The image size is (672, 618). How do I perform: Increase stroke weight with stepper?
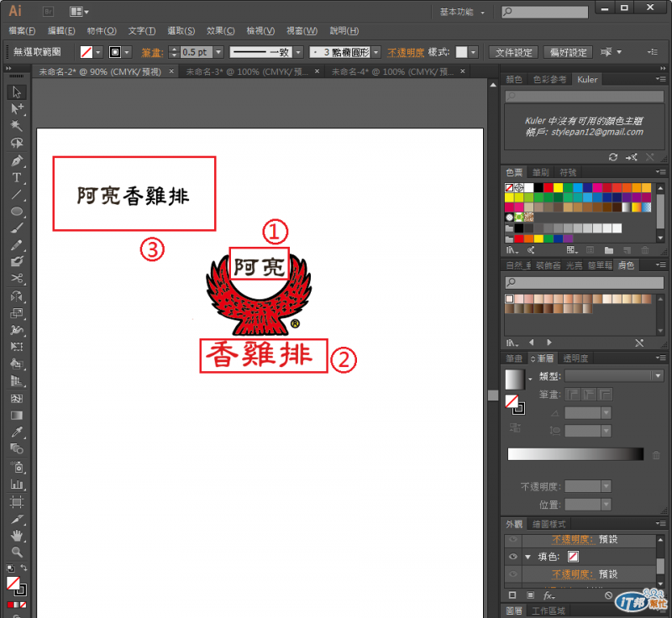pos(174,50)
